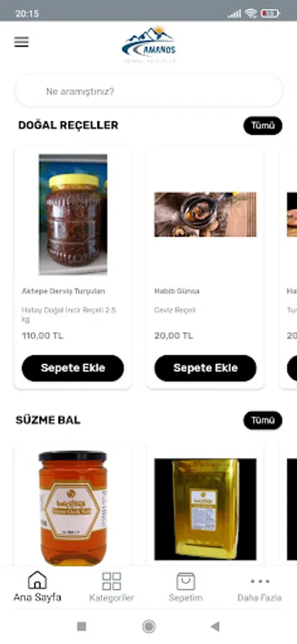Open the Ana Sayfa home icon
This screenshot has width=297, height=644.
pos(37,580)
